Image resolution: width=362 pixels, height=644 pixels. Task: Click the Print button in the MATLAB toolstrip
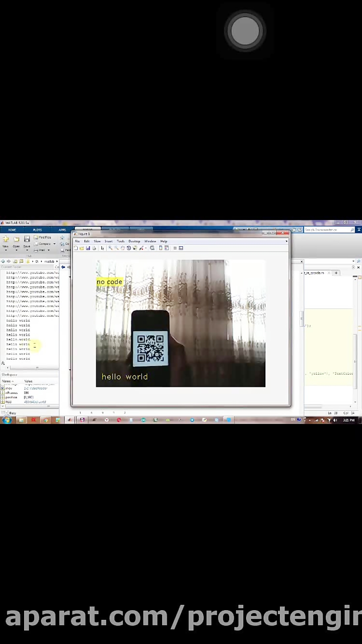click(x=40, y=250)
